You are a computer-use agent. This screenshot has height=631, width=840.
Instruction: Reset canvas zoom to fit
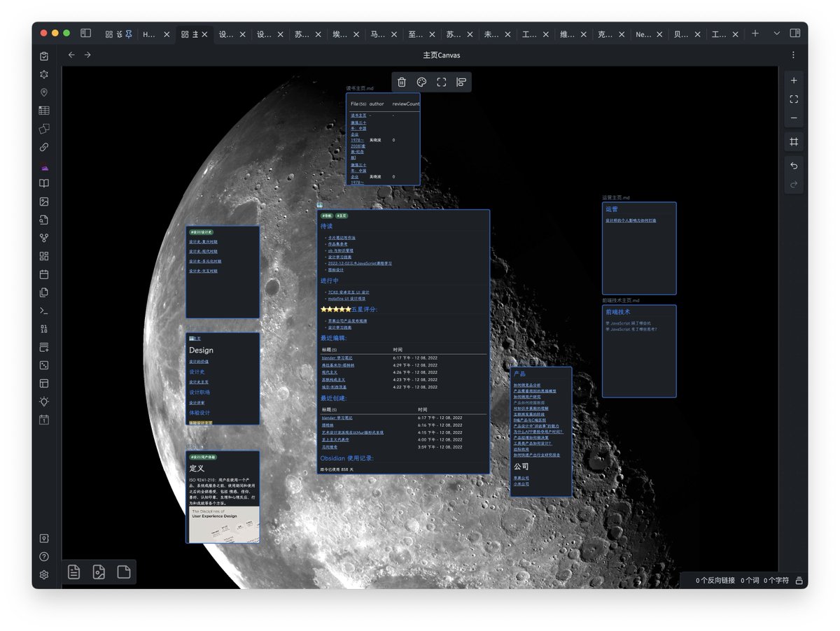[x=794, y=99]
